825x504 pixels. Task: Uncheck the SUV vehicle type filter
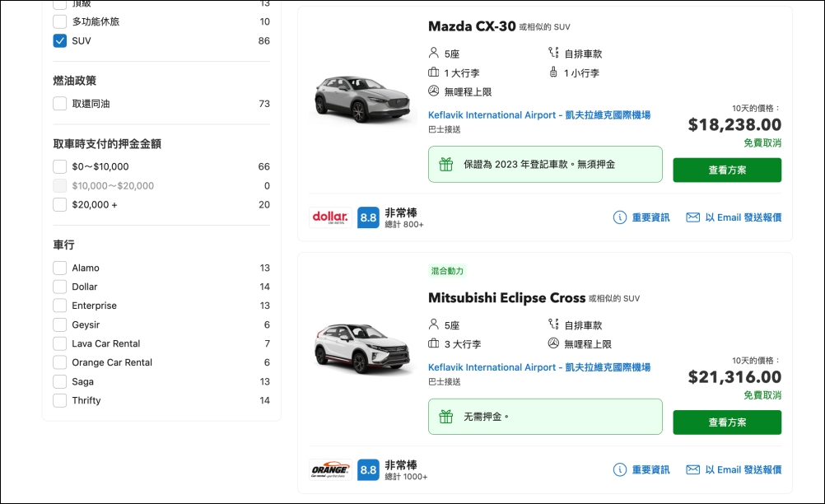pyautogui.click(x=60, y=40)
